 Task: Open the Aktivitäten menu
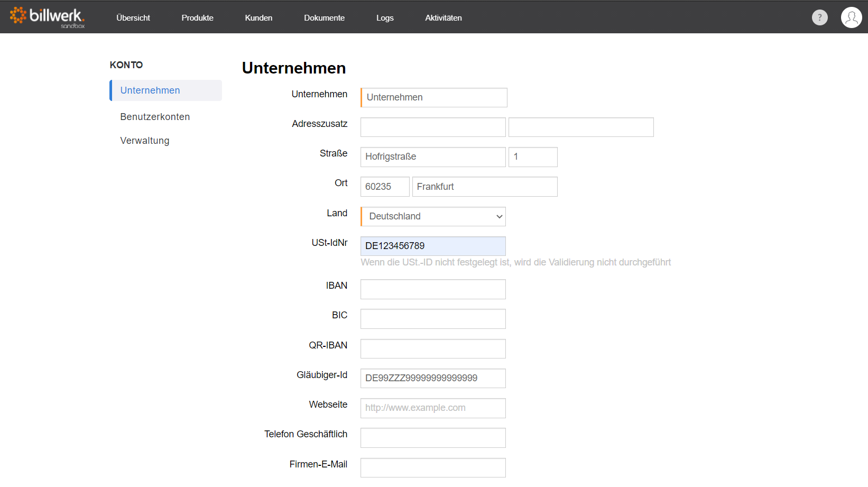pos(444,17)
